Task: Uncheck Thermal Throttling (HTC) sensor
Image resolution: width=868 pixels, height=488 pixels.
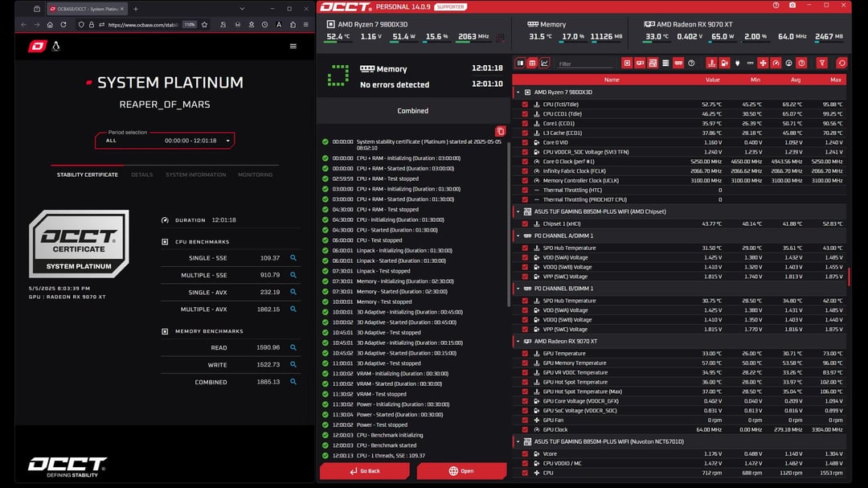Action: tap(525, 190)
